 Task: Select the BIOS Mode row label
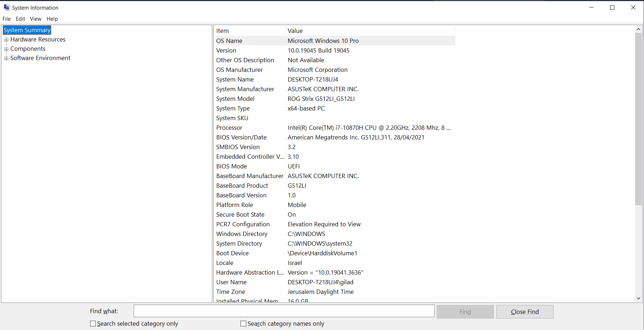point(232,166)
